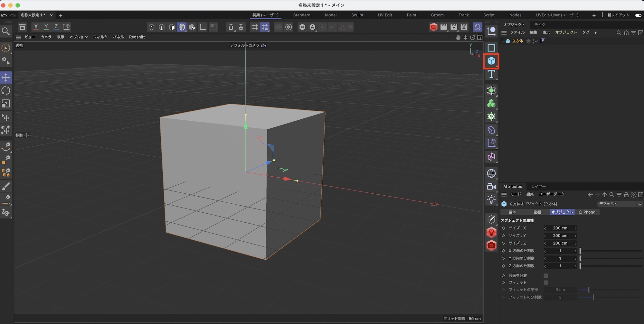
Task: Click the Magnet snap icon
Action: point(231,27)
